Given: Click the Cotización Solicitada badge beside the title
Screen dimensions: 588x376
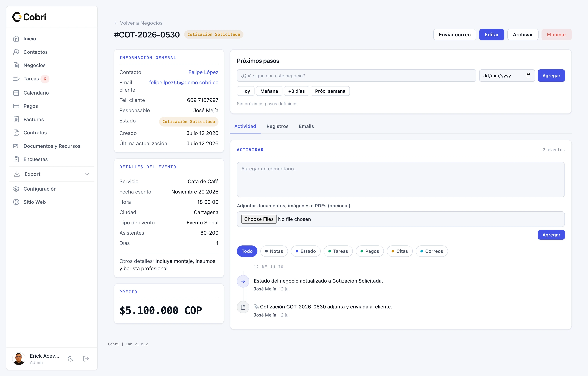Looking at the screenshot, I should click(x=214, y=35).
